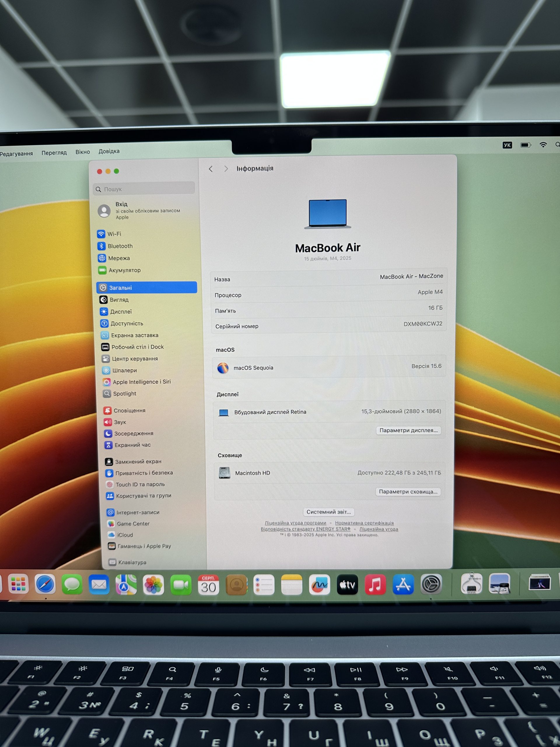
Task: Open Music from the Dock
Action: (375, 584)
